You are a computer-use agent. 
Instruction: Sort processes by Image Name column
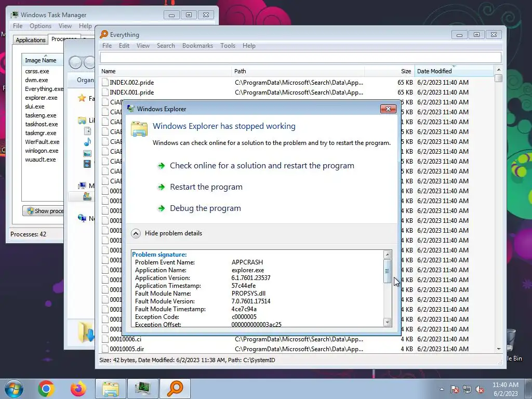[43, 60]
